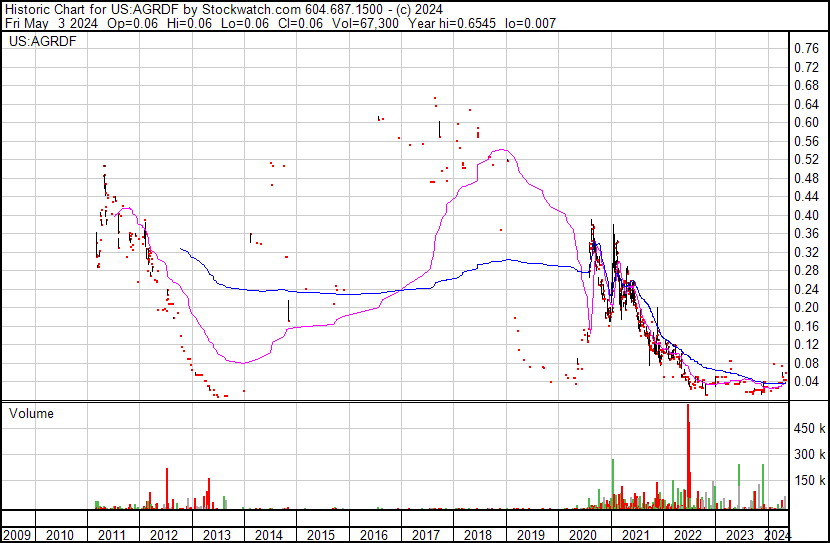Image resolution: width=830 pixels, height=543 pixels.
Task: Click the chart title mentioning Stockwatch.com
Action: coord(224,10)
